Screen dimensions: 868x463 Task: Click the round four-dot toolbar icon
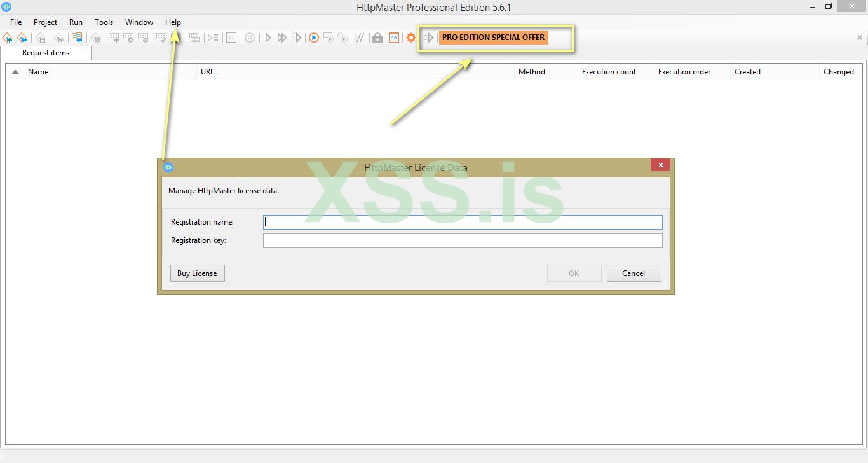(250, 38)
